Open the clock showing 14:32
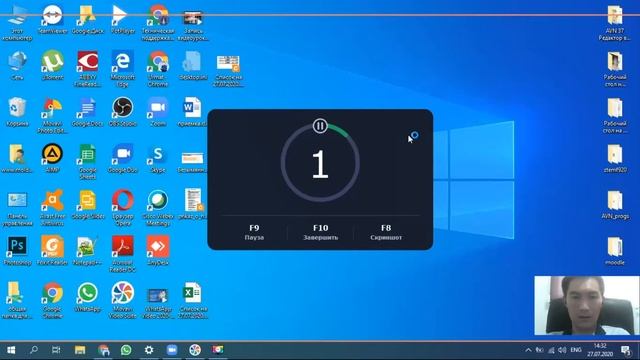 coord(600,350)
